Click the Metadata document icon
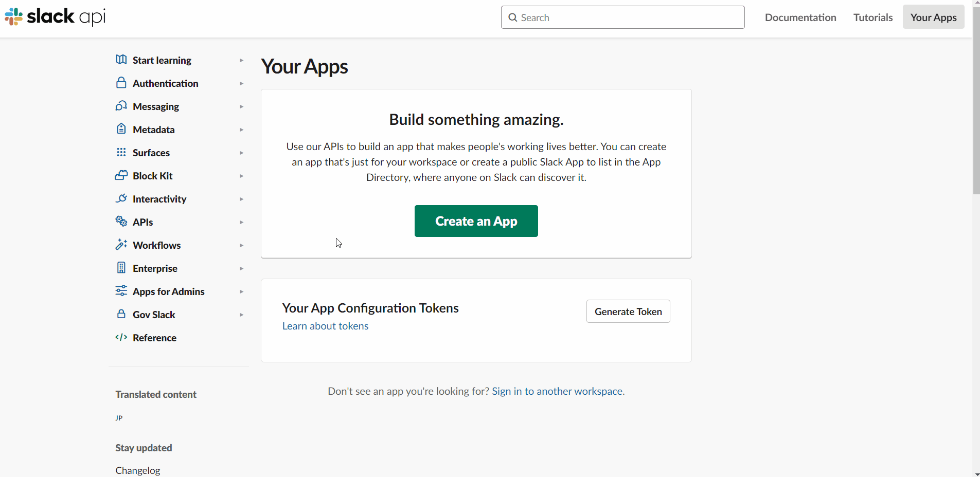This screenshot has width=980, height=477. click(120, 129)
